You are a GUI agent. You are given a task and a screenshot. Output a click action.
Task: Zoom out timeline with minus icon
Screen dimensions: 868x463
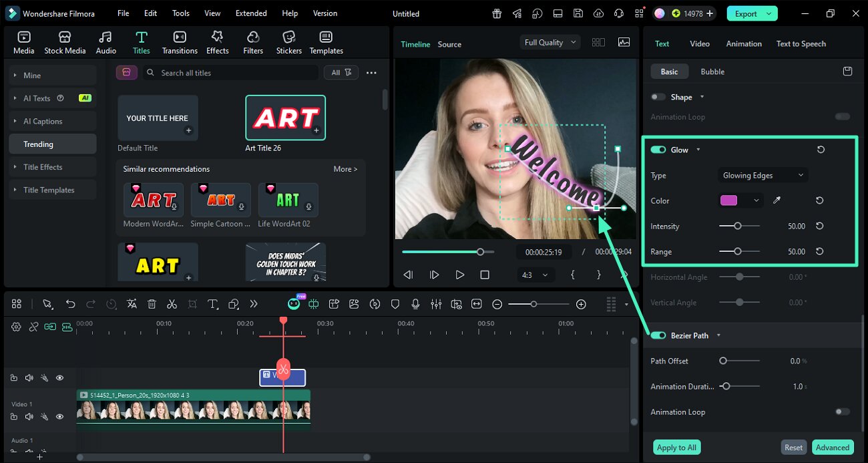(497, 304)
